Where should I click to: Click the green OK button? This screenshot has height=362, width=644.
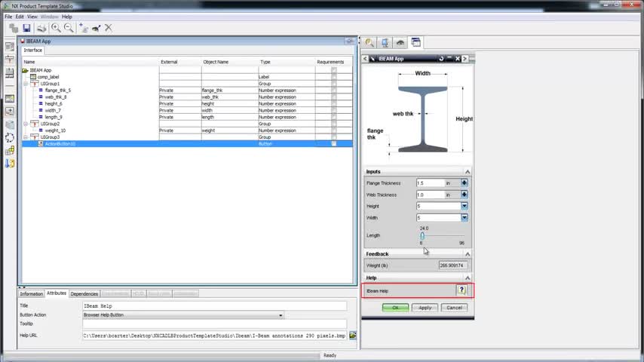pos(395,308)
